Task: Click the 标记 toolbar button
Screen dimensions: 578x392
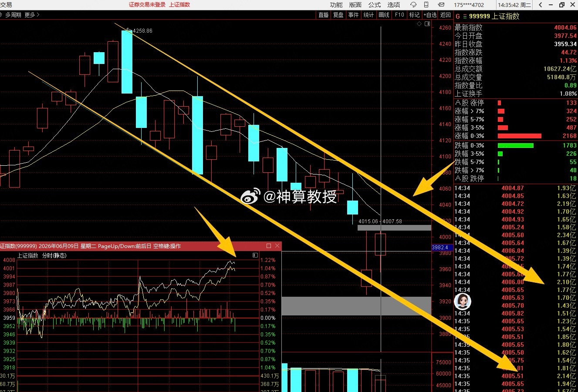Action: [x=414, y=15]
